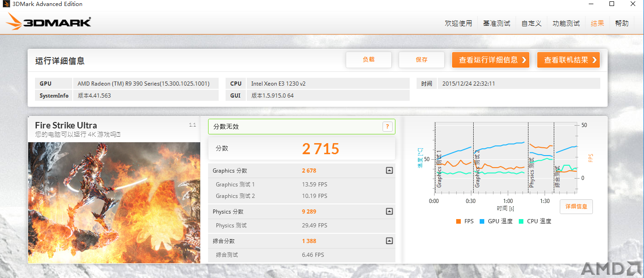
Task: Collapse the Physics 分数 section
Action: [x=389, y=212]
